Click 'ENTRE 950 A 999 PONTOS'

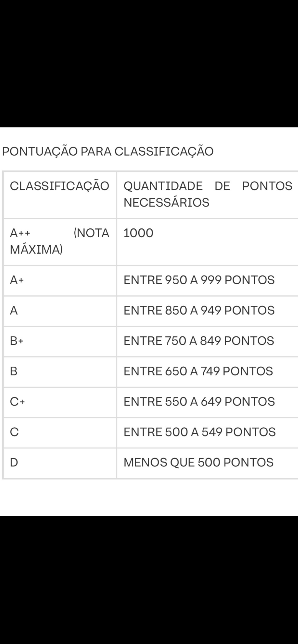point(199,280)
